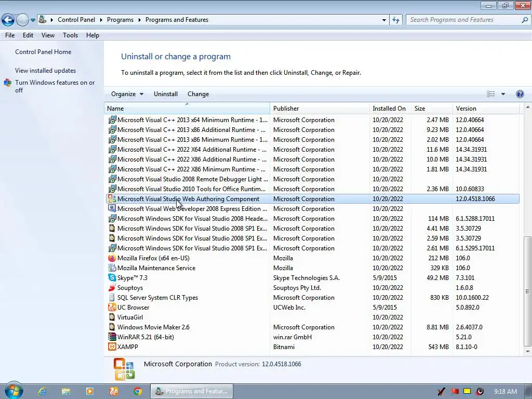This screenshot has height=399, width=532.
Task: Select the WinRAR 5.21 icon
Action: [112, 337]
